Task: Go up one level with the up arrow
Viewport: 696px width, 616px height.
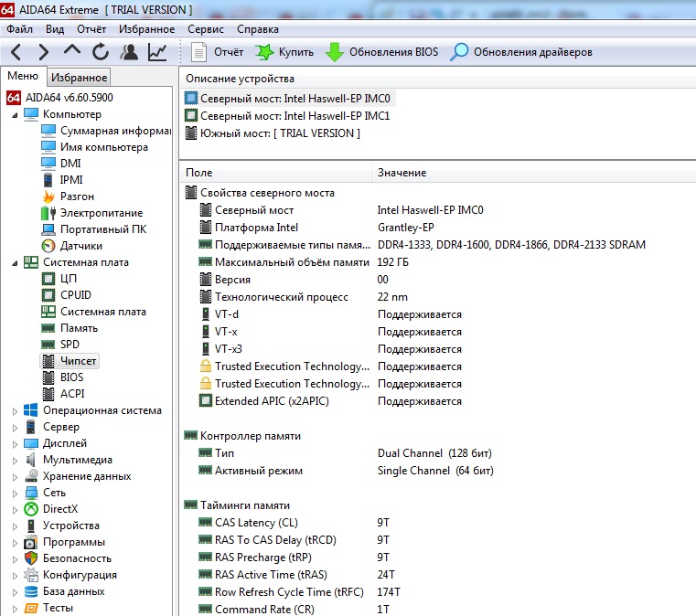Action: (72, 50)
